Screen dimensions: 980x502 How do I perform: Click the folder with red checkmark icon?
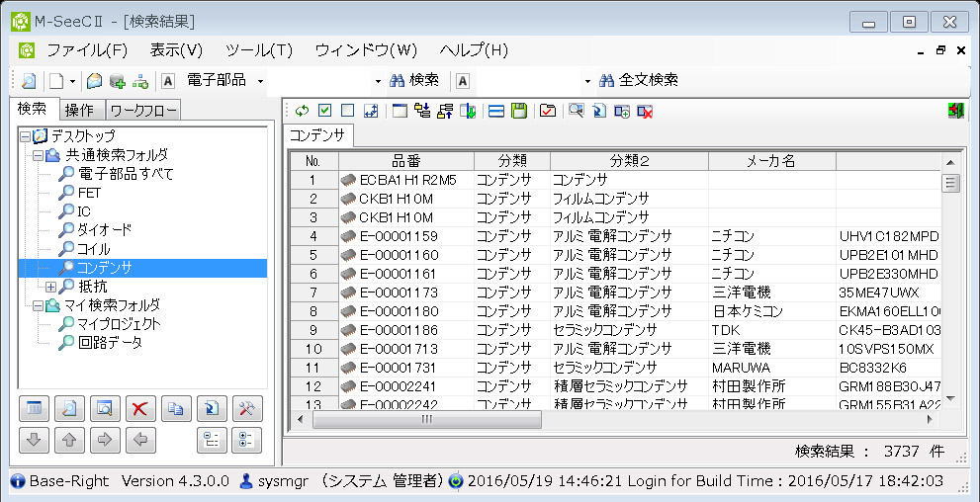click(548, 111)
